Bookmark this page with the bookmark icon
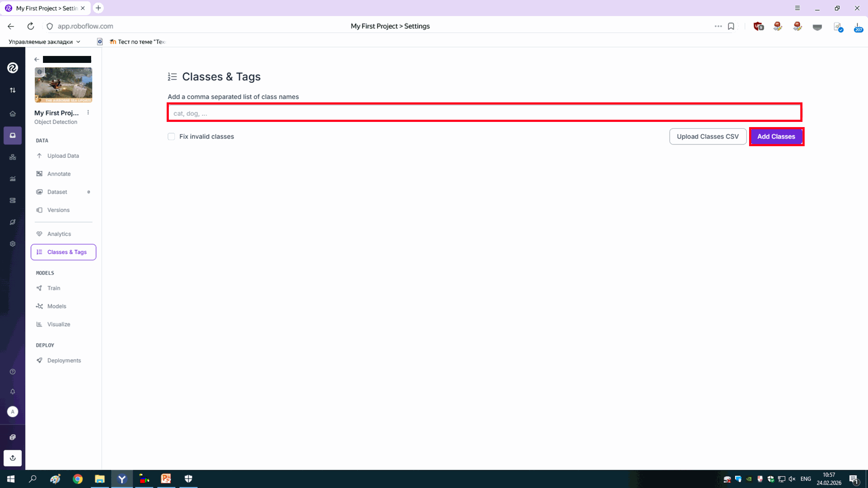Screen dimensions: 868x488 (731, 26)
